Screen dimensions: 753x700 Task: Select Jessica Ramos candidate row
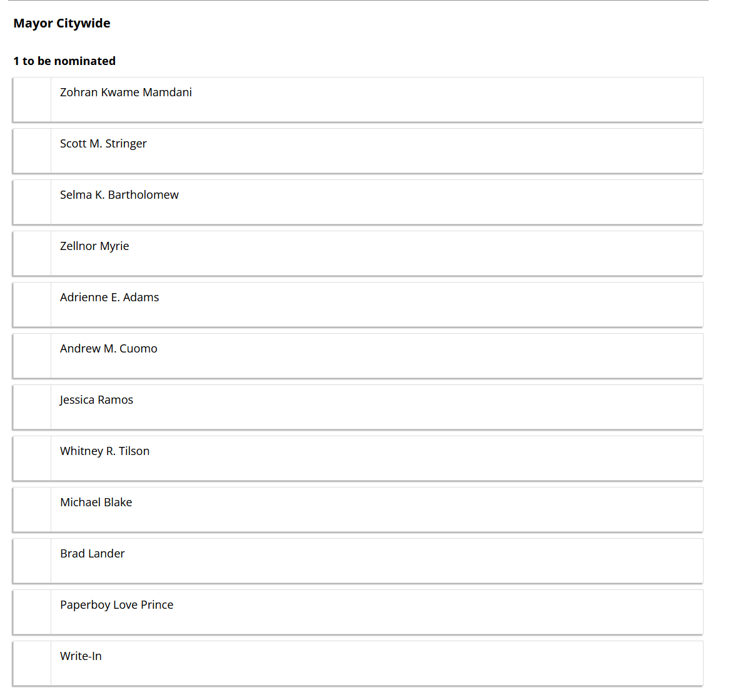(358, 407)
